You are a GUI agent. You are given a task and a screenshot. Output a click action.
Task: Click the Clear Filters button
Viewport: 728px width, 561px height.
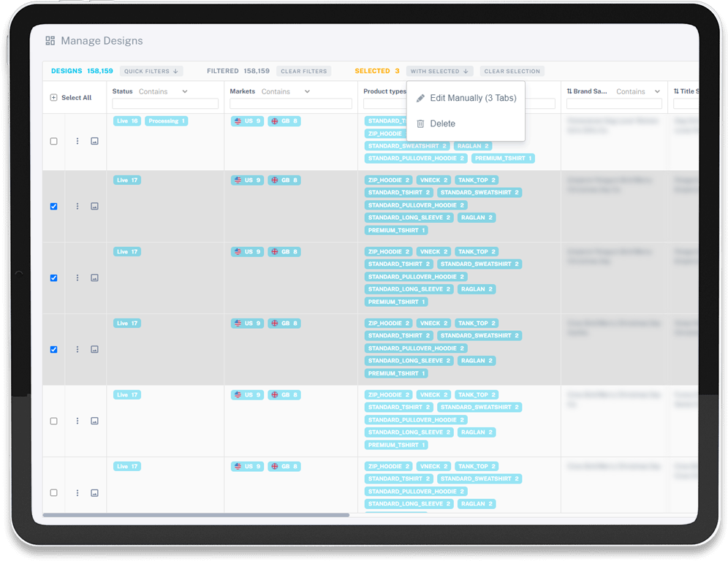point(304,71)
